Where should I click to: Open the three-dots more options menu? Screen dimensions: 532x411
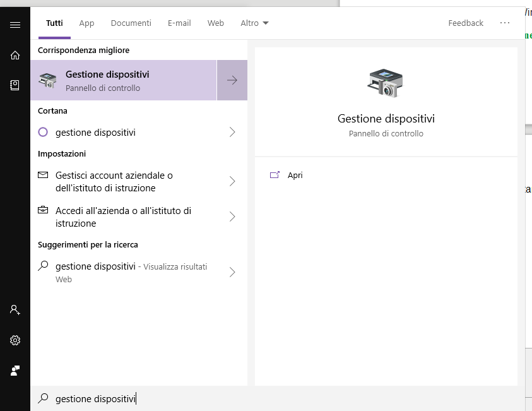point(504,23)
